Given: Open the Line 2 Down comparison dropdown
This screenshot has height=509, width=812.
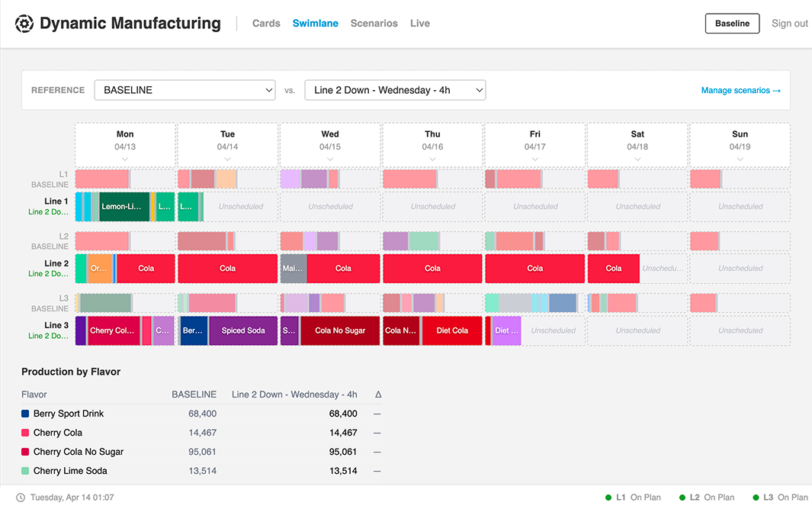Looking at the screenshot, I should coord(395,90).
